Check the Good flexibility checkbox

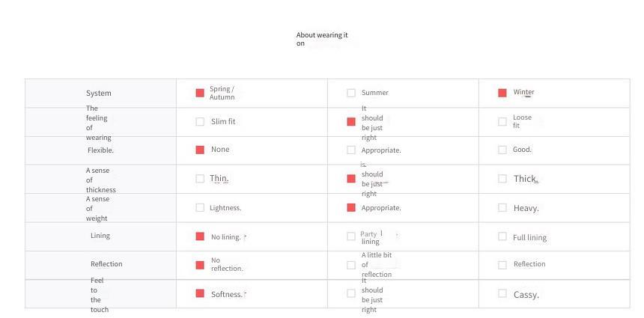click(502, 150)
